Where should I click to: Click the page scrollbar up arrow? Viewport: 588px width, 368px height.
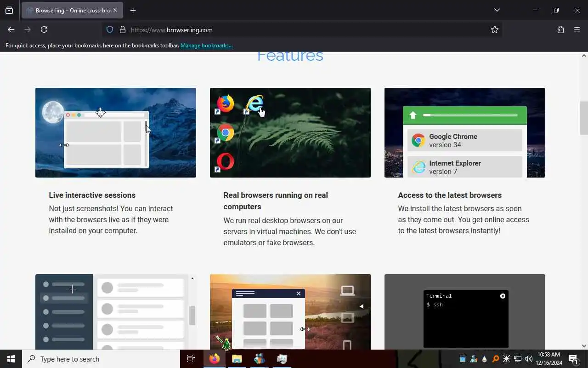pyautogui.click(x=584, y=56)
